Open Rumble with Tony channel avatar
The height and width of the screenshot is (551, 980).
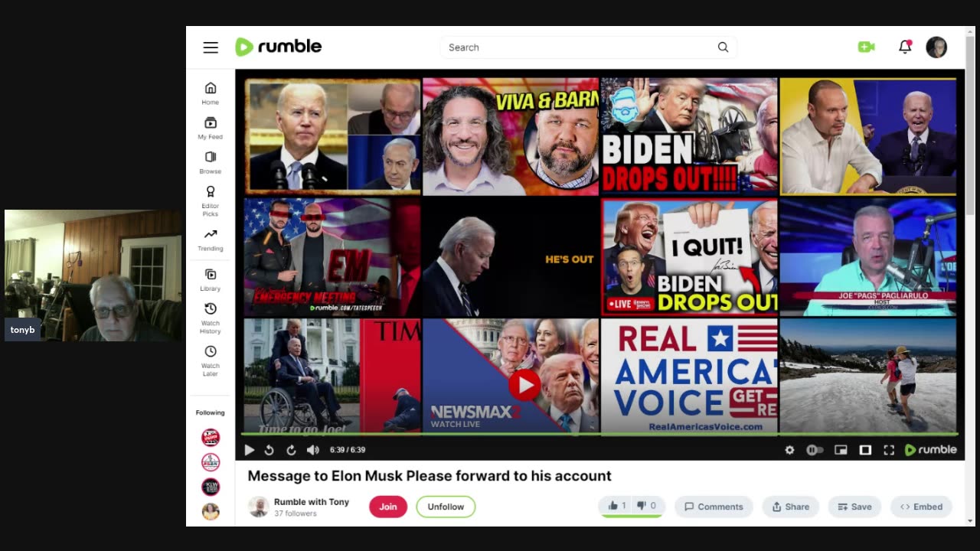pyautogui.click(x=259, y=507)
